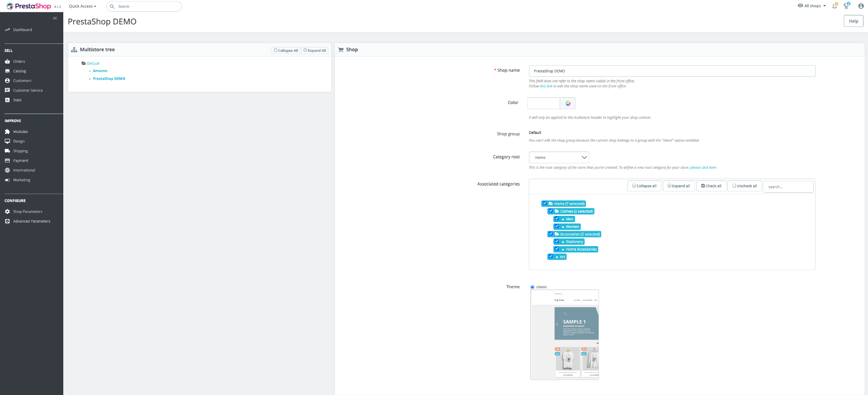Click Uncheck all categories button
Image resolution: width=868 pixels, height=395 pixels.
[745, 186]
